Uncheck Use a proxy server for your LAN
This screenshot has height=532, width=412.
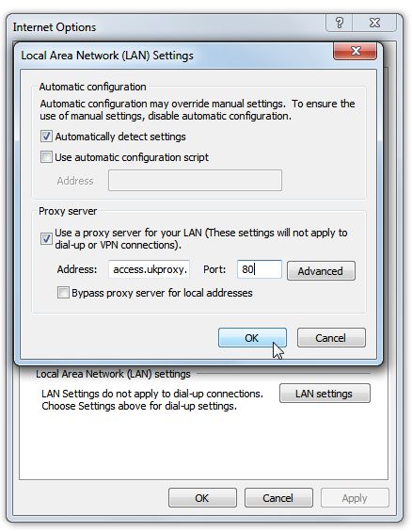coord(46,238)
